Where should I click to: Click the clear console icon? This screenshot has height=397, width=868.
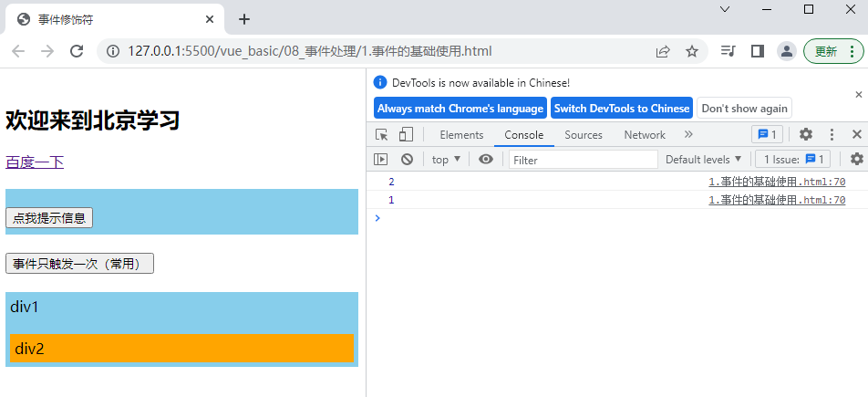point(407,160)
